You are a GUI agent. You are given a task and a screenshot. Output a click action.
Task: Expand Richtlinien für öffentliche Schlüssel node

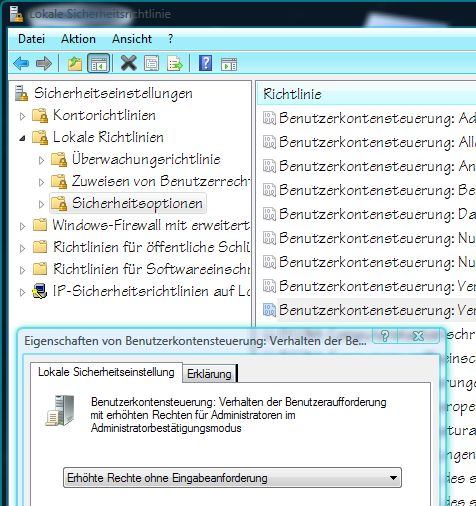click(22, 248)
